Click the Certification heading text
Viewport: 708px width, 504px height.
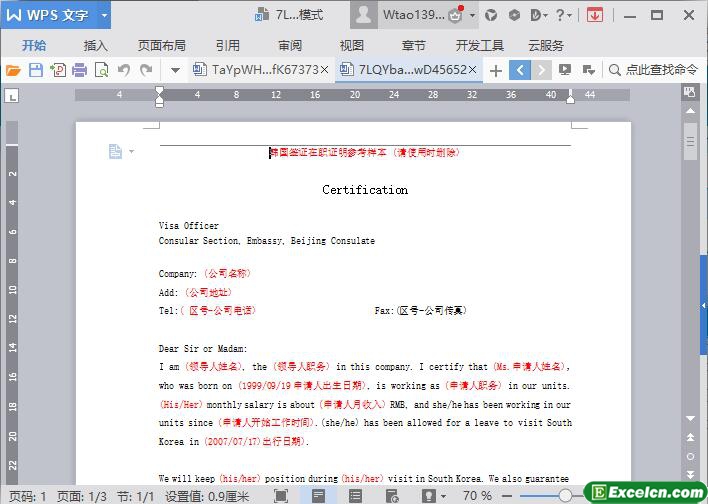tap(365, 190)
